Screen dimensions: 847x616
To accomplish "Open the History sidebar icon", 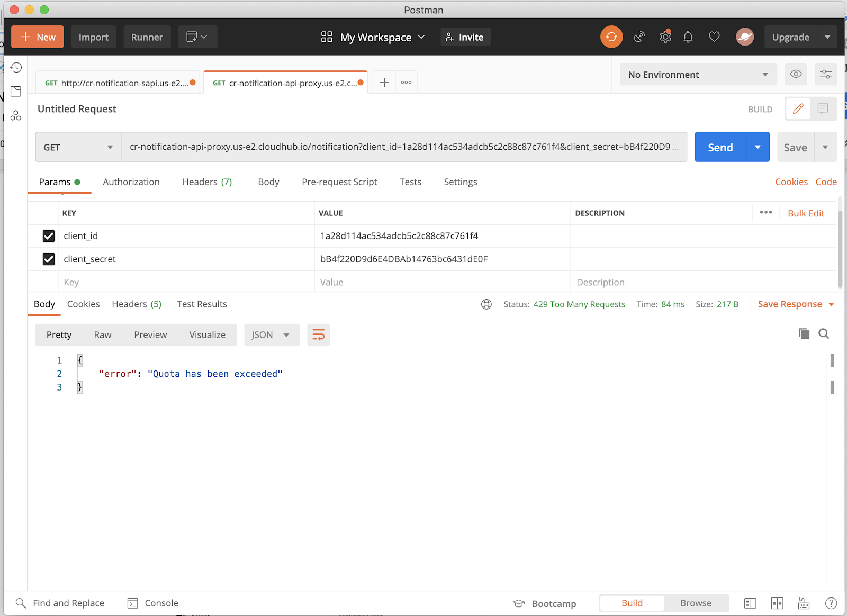I will coord(16,67).
